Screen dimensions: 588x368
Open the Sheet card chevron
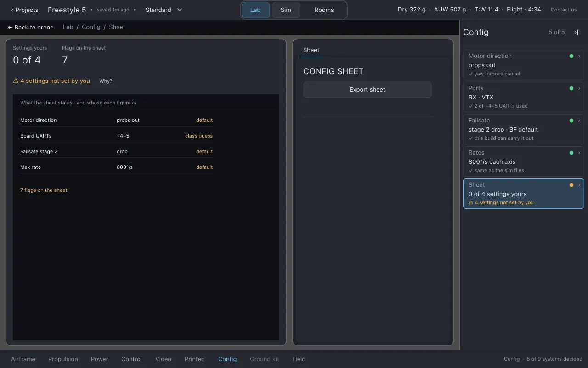click(579, 185)
